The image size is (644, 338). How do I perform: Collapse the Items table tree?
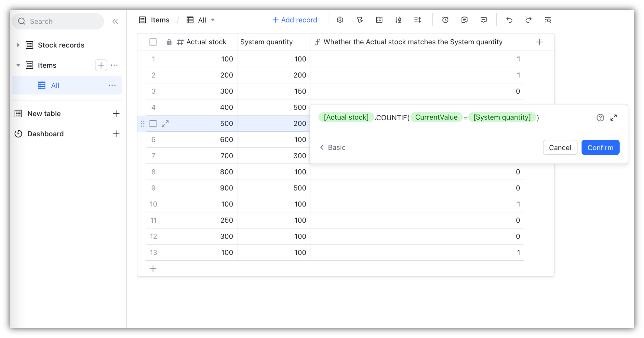coord(18,65)
